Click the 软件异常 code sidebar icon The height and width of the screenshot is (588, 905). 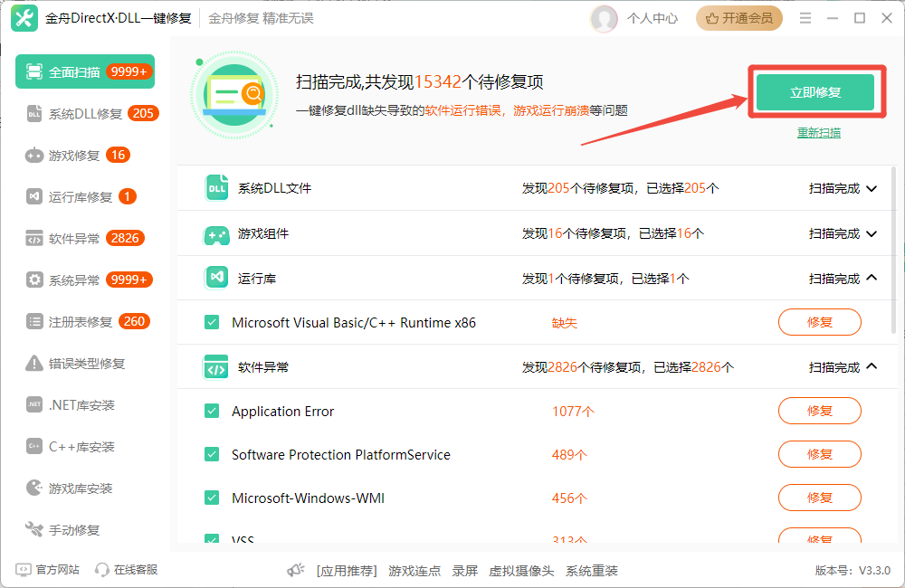(34, 238)
